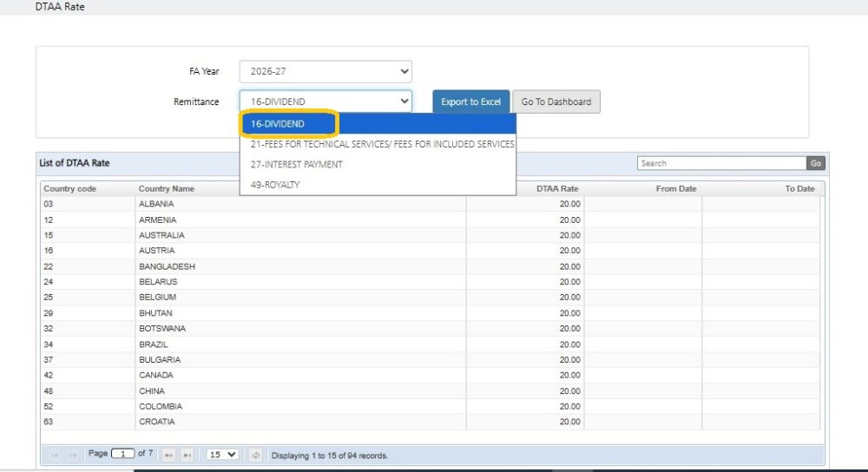The image size is (868, 472).
Task: Select the BANGLADESH country cell
Action: (300, 266)
